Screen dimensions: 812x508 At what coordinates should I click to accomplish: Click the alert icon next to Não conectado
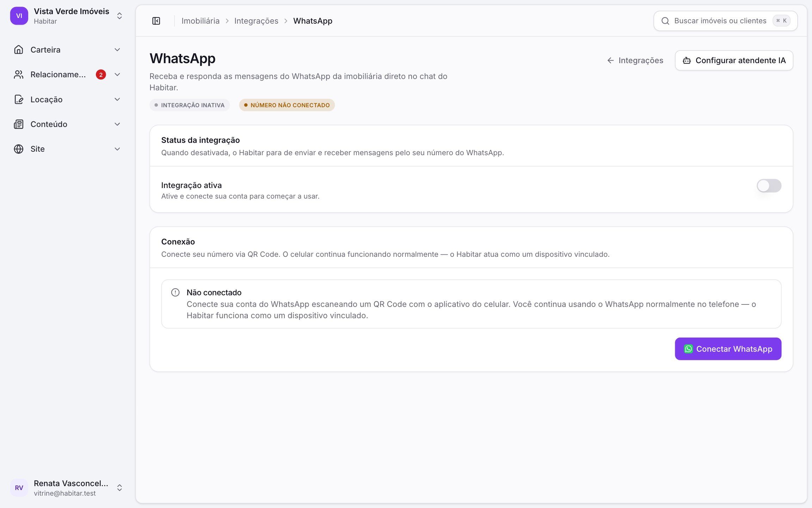click(175, 292)
